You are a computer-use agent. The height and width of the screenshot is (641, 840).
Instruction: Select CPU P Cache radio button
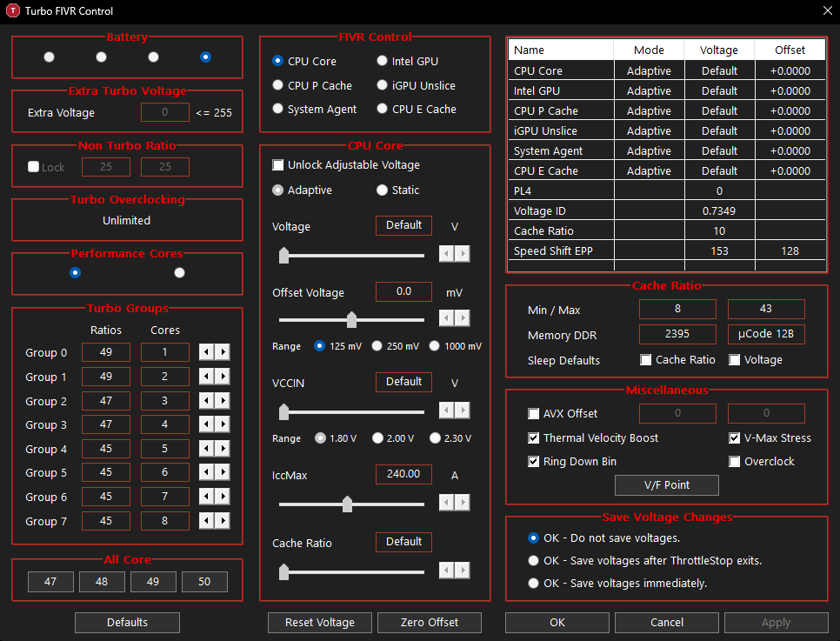coord(277,84)
